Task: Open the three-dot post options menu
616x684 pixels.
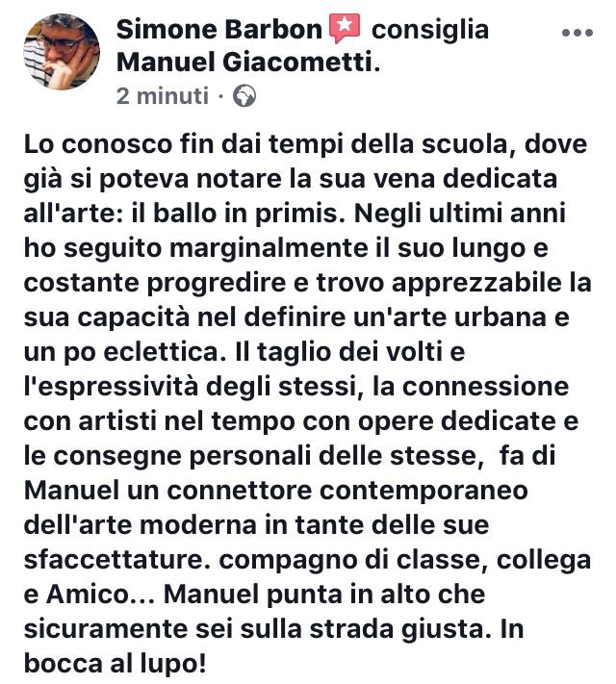Action: point(577,33)
